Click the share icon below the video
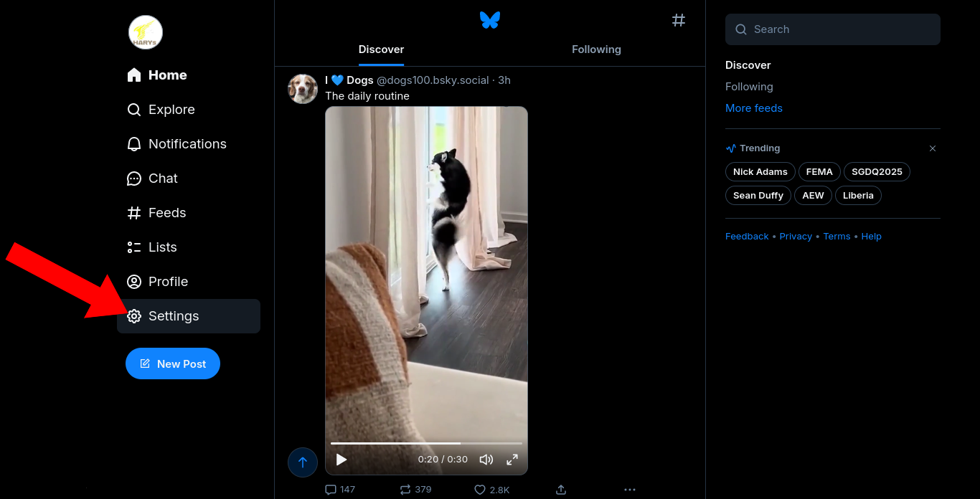The height and width of the screenshot is (499, 980). point(561,490)
